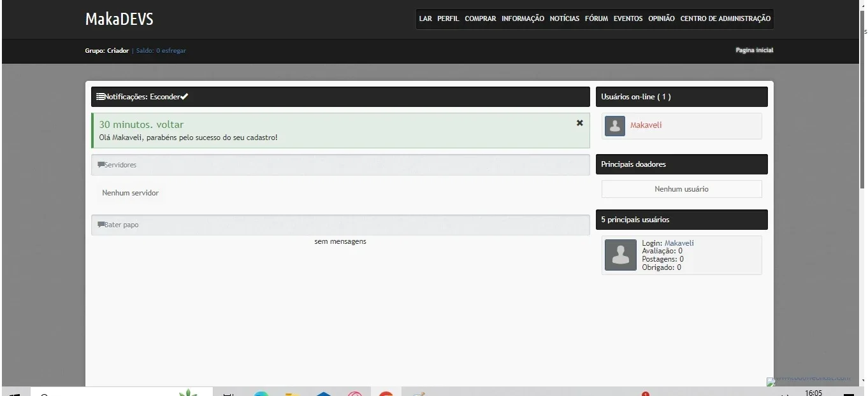This screenshot has height=396, width=868.
Task: Click the Bater papo section header
Action: (x=340, y=225)
